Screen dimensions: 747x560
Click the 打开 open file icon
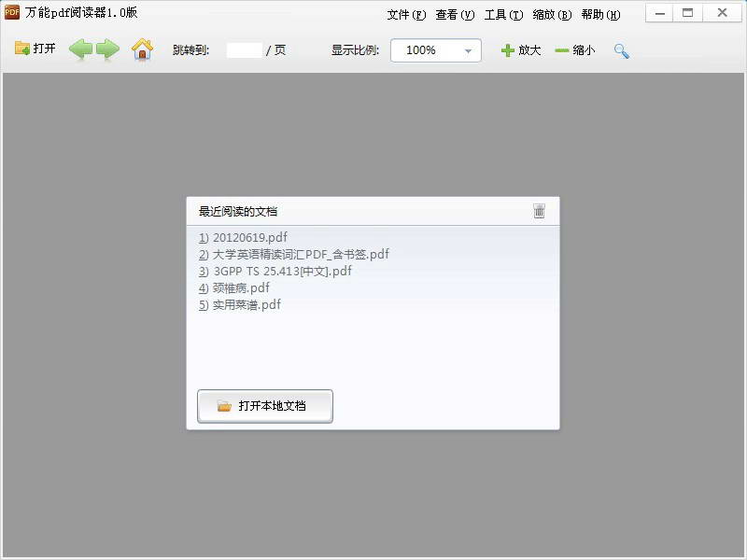coord(31,50)
